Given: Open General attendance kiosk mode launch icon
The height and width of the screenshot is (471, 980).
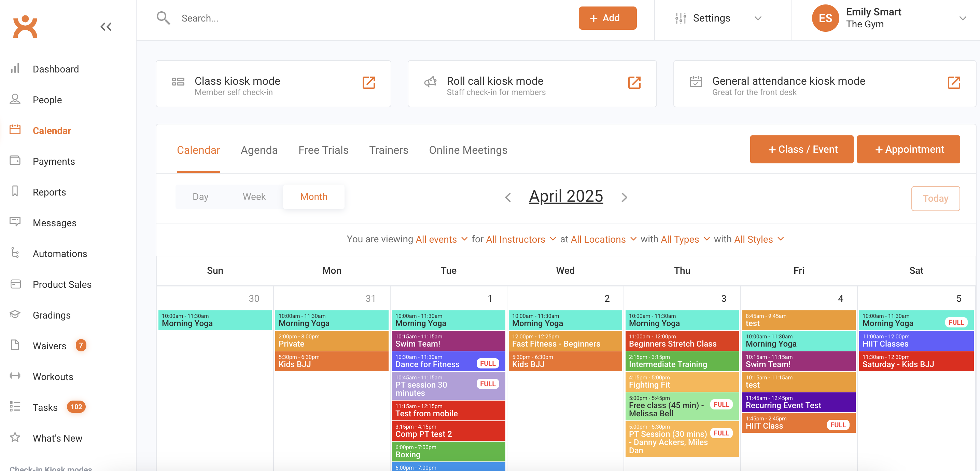Looking at the screenshot, I should tap(953, 83).
